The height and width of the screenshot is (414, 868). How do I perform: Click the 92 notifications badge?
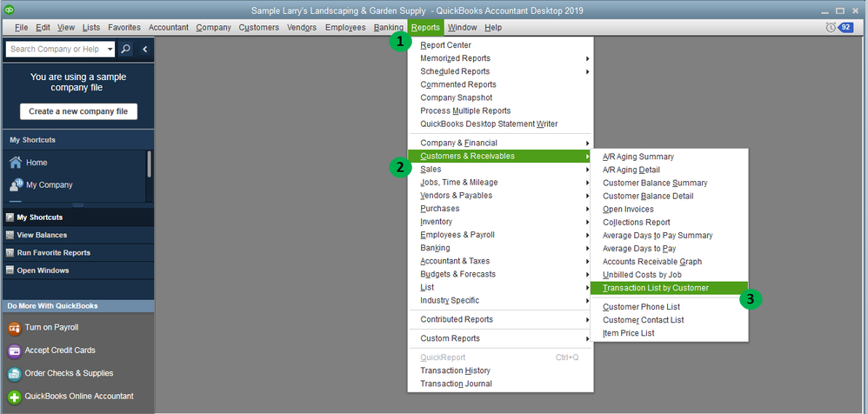point(845,27)
